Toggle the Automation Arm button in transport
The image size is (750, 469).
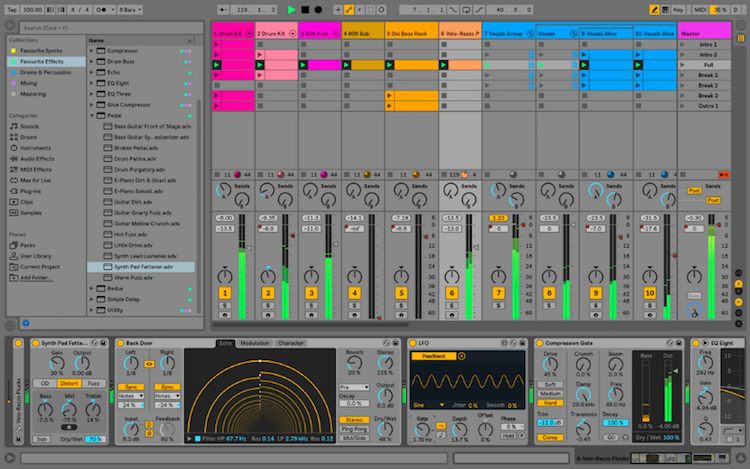[349, 10]
